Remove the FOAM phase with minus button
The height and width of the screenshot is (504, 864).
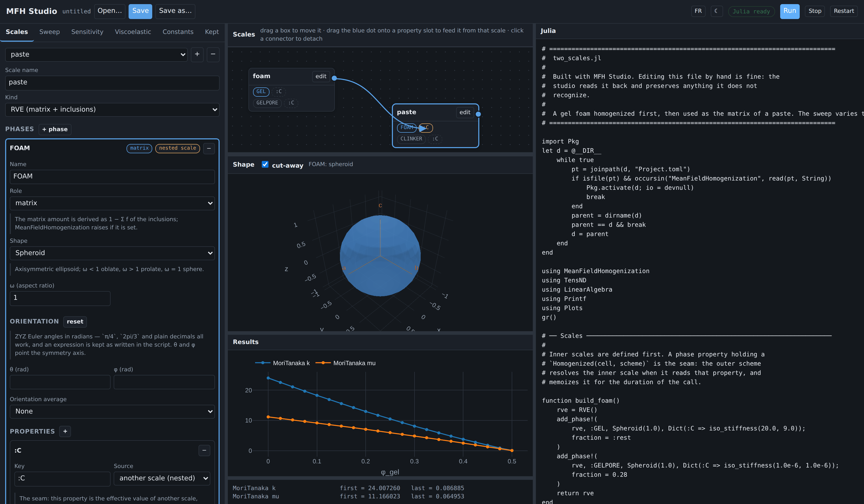pos(209,148)
